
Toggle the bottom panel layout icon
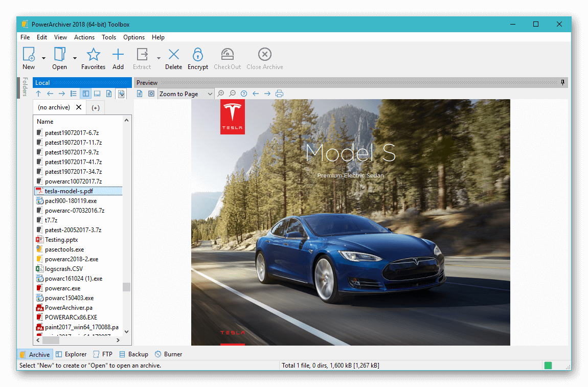pyautogui.click(x=97, y=94)
